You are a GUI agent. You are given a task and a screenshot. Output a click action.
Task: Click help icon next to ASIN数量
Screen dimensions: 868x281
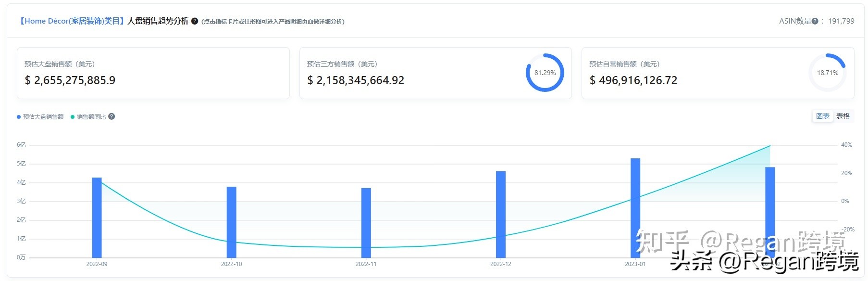815,21
